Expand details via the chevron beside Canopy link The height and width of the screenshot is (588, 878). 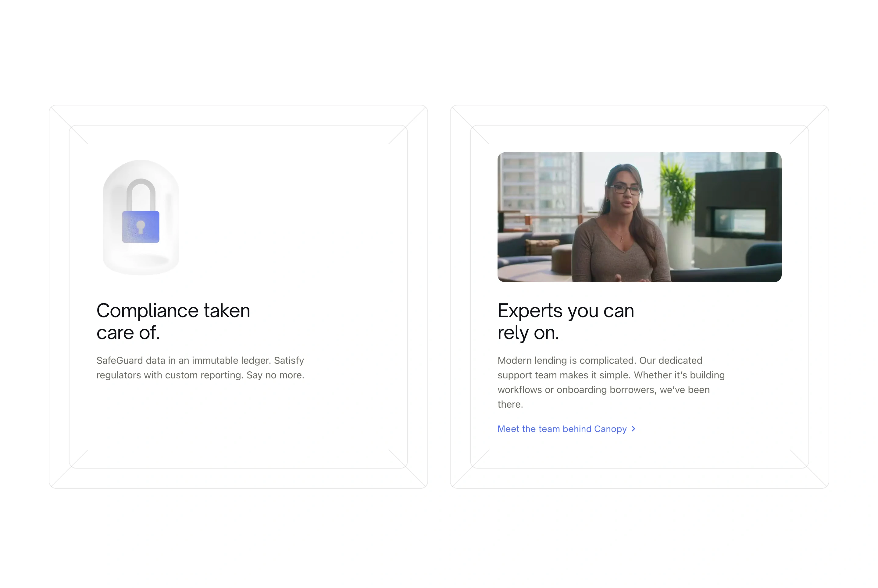pyautogui.click(x=634, y=429)
